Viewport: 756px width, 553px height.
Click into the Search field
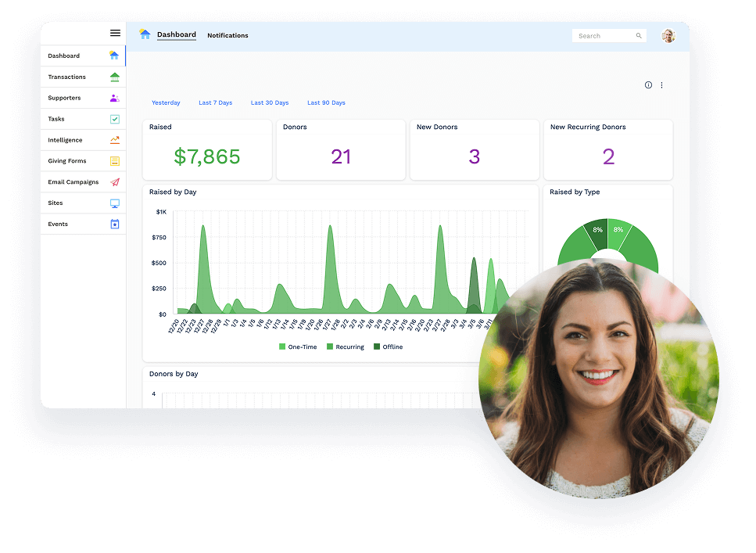604,36
